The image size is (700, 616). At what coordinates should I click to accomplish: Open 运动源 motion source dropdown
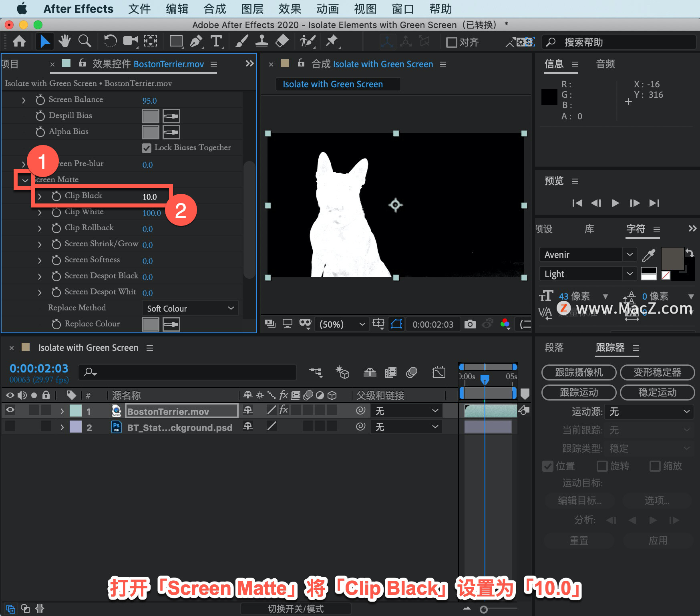click(648, 412)
